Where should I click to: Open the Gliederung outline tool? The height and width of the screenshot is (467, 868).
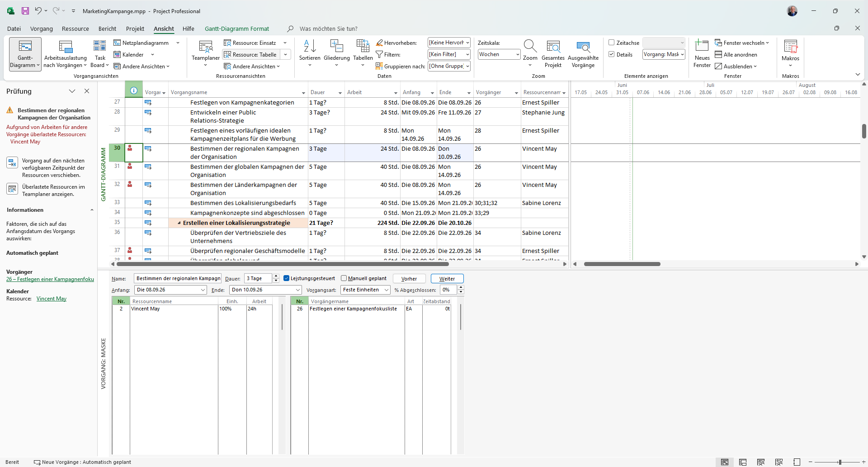337,54
